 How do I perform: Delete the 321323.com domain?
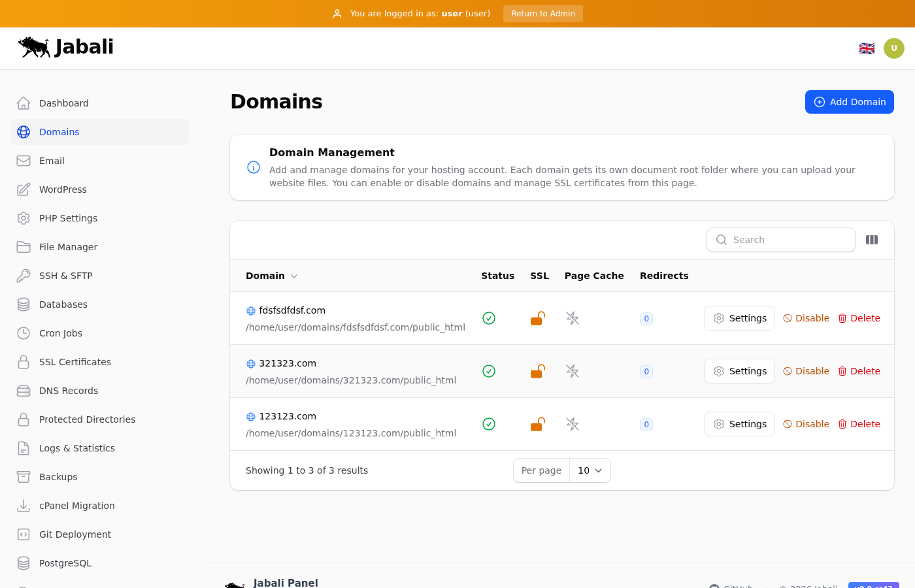(859, 371)
